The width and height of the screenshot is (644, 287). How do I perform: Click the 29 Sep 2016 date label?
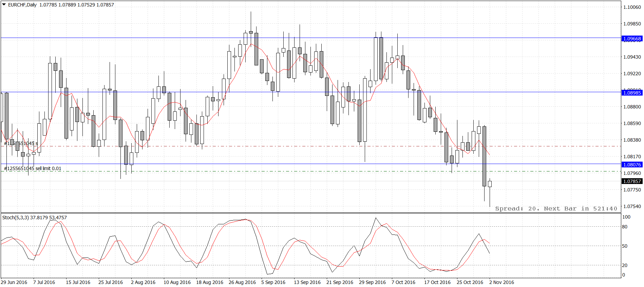click(x=372, y=282)
